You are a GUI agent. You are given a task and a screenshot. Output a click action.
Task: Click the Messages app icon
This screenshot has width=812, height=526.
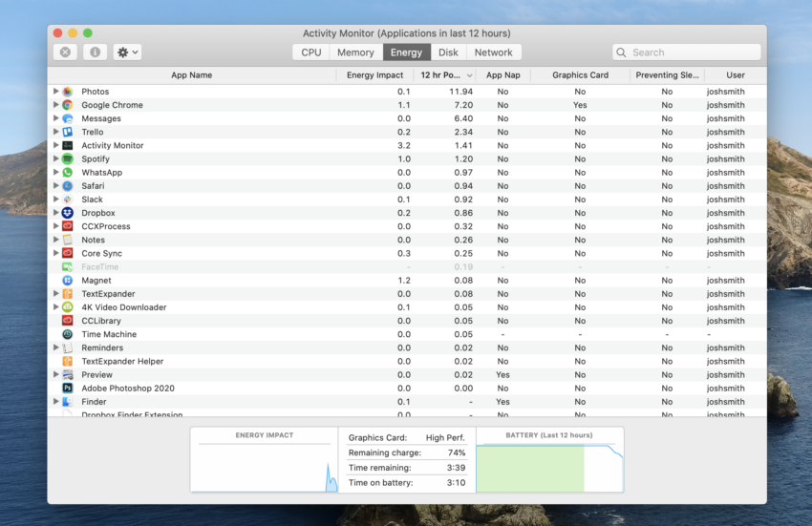click(67, 118)
